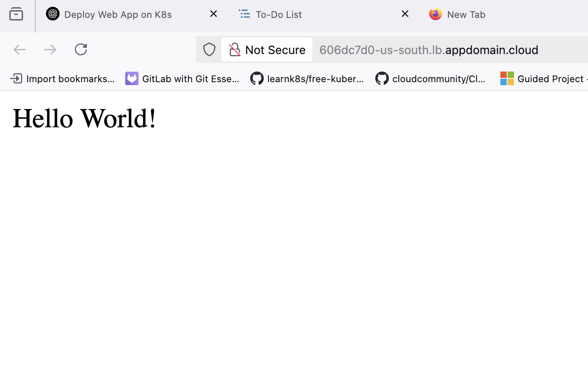Open learnk8s/free-kubernetes bookmark

coord(307,79)
